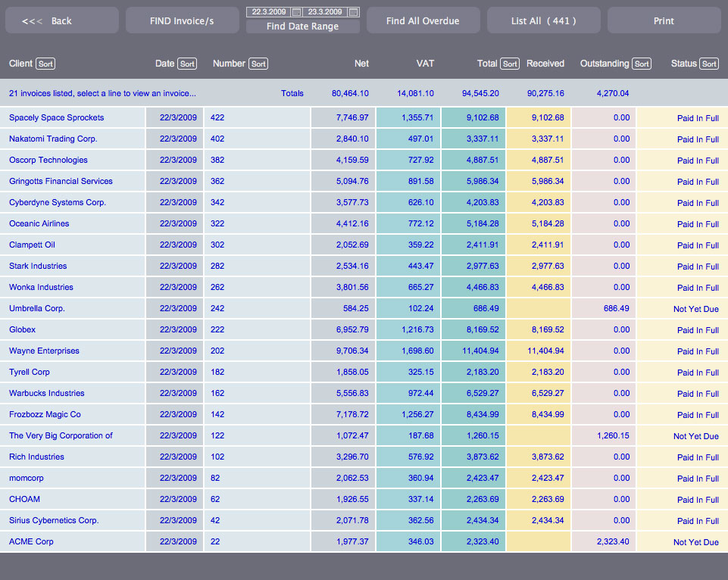Click Find All Overdue

point(423,21)
